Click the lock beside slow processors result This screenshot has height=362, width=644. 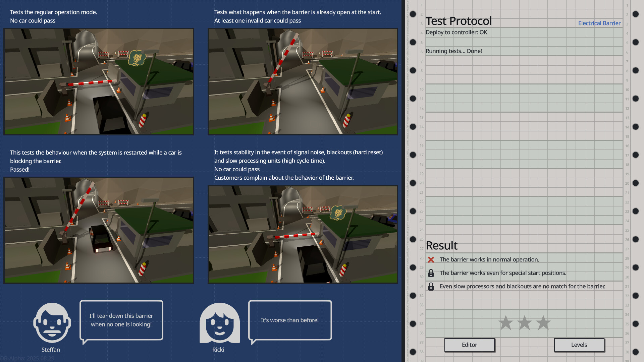pos(431,286)
